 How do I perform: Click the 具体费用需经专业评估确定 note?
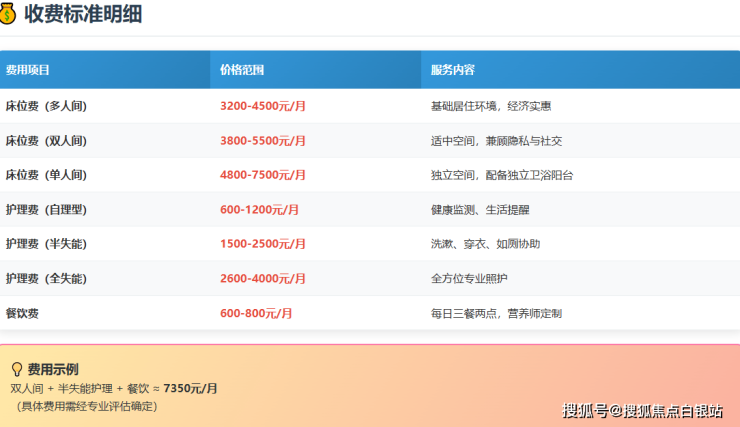tap(87, 406)
